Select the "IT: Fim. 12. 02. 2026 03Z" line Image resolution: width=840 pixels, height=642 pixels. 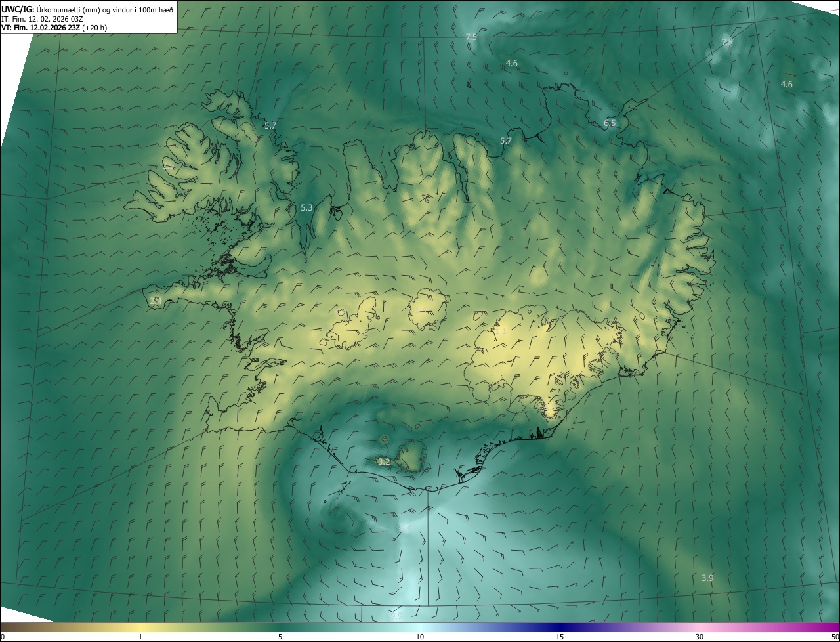tap(42, 18)
